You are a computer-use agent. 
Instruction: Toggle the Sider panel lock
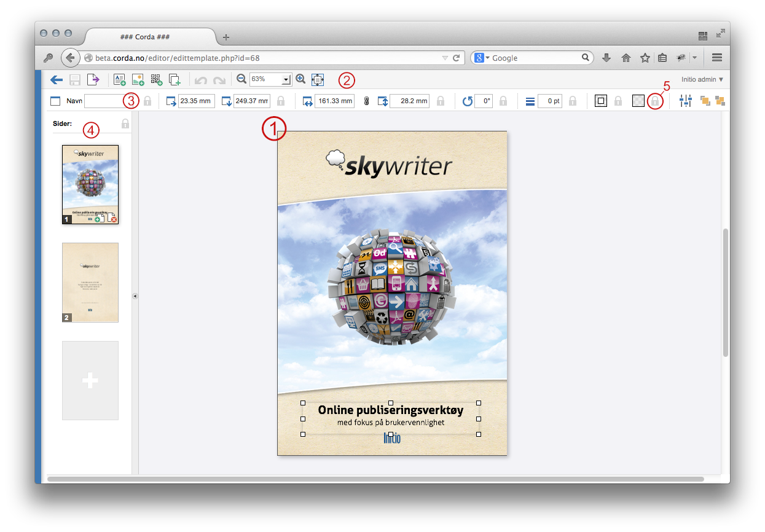(125, 123)
